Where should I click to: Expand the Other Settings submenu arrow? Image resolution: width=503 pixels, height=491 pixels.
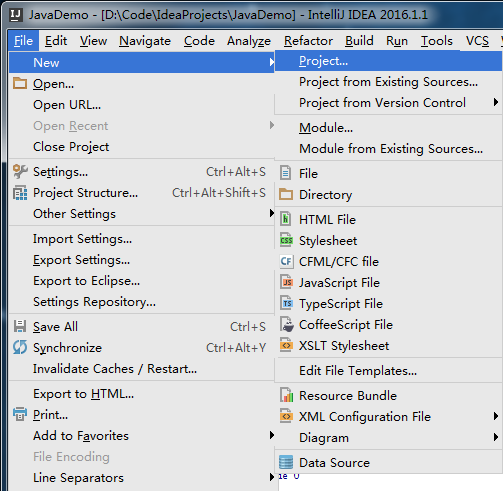coord(272,213)
